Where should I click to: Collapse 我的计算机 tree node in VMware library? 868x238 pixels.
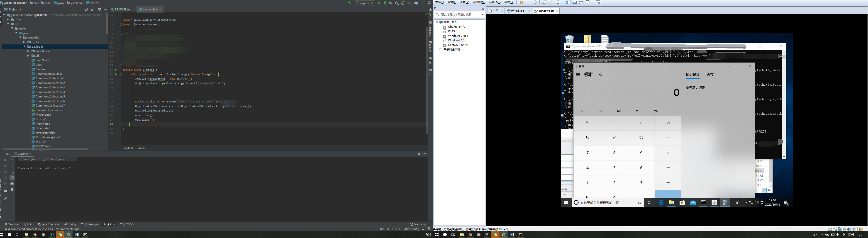(x=437, y=22)
